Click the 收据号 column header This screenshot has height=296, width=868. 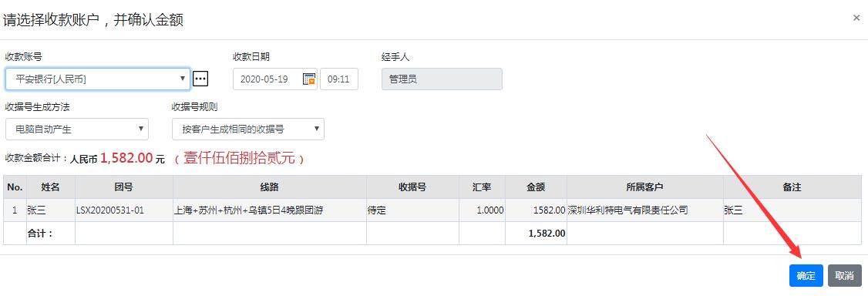point(412,187)
